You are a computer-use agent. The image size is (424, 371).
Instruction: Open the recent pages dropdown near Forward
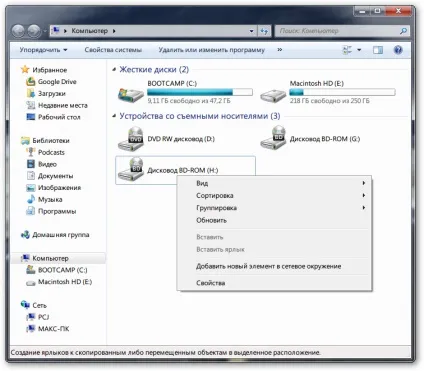point(45,31)
